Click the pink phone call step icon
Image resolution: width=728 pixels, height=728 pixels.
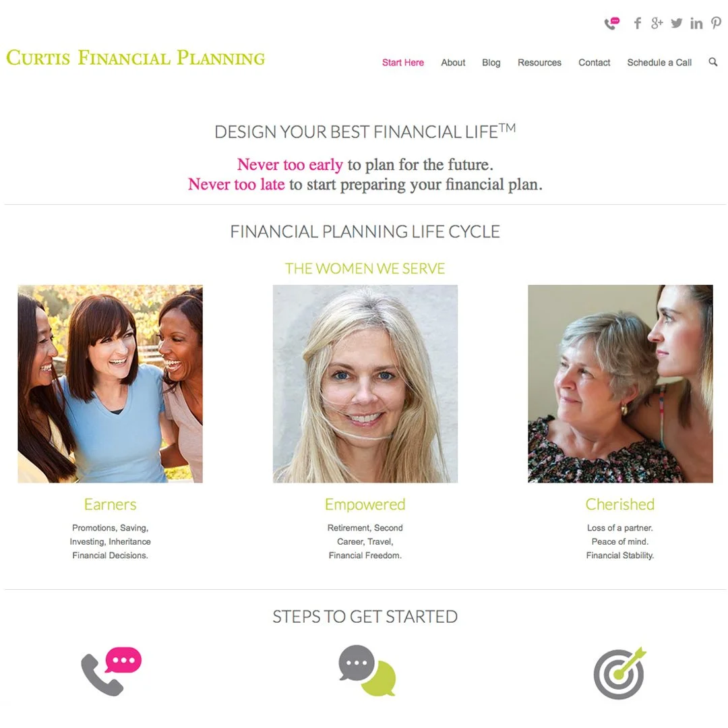coord(111,671)
